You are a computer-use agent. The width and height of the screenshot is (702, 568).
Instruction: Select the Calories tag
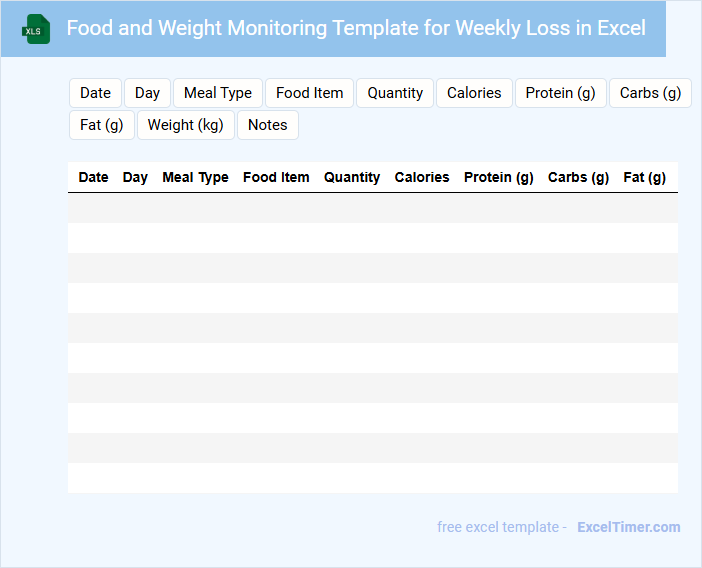point(474,93)
